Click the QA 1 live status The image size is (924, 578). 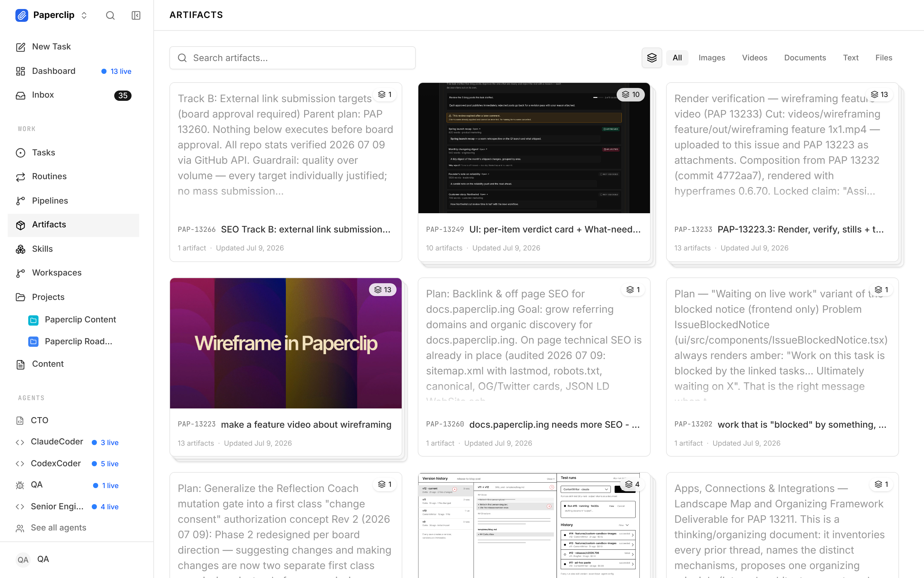106,486
